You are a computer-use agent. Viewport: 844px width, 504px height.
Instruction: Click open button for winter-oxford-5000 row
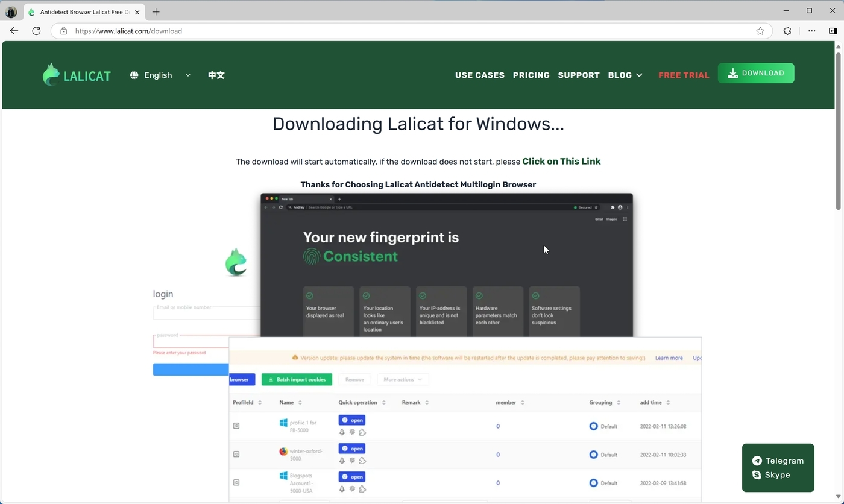[x=352, y=449]
